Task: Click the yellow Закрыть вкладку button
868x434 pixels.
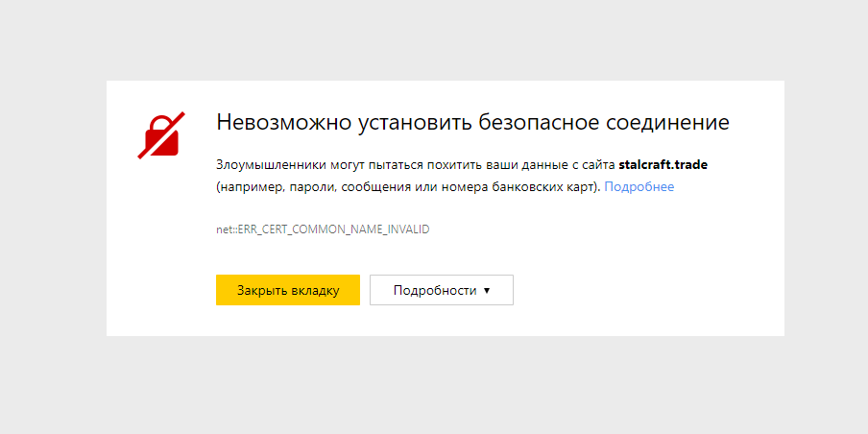Action: tap(288, 290)
